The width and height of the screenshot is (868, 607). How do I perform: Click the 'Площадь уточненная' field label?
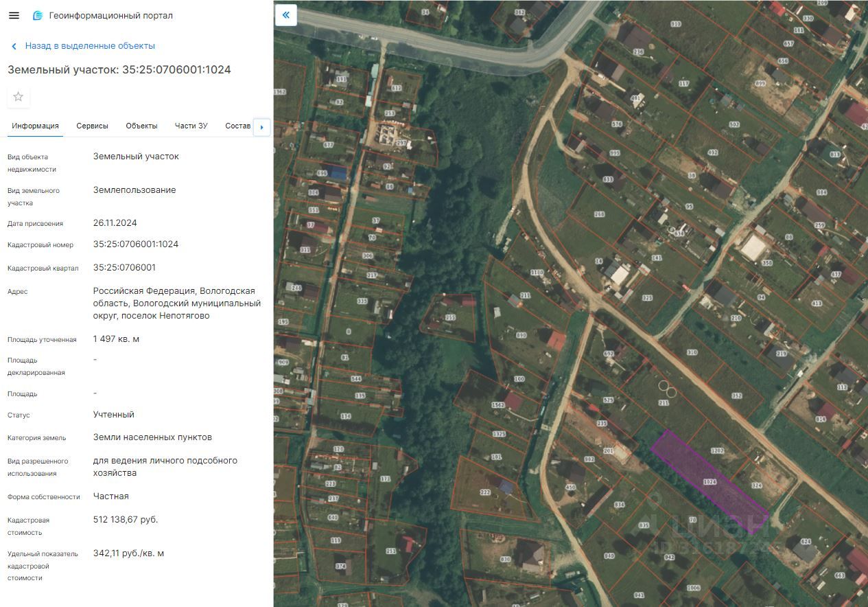click(42, 340)
